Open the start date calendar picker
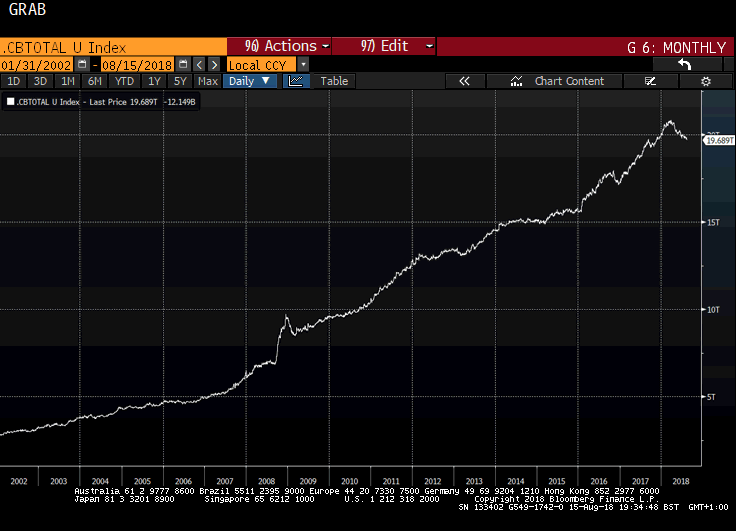This screenshot has height=531, width=736. [x=82, y=64]
